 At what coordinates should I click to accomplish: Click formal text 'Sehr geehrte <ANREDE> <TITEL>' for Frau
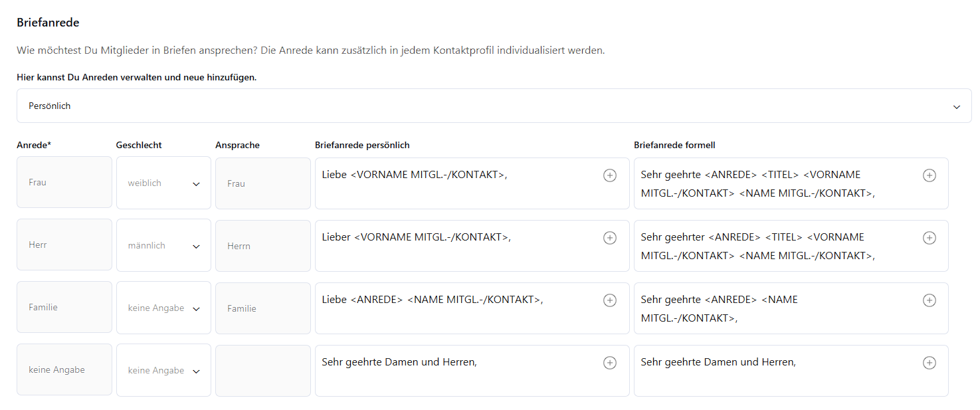[720, 175]
